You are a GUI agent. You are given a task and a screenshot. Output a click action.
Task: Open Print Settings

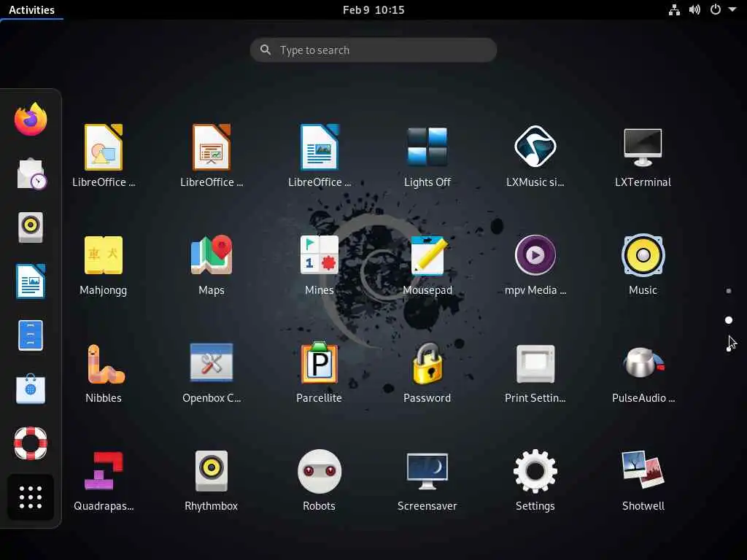point(535,364)
